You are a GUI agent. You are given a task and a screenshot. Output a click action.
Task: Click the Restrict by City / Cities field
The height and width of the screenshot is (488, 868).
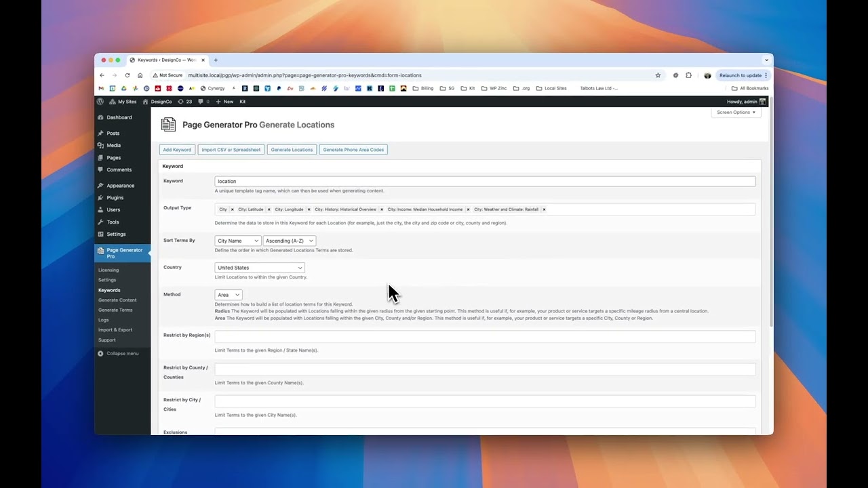[485, 401]
